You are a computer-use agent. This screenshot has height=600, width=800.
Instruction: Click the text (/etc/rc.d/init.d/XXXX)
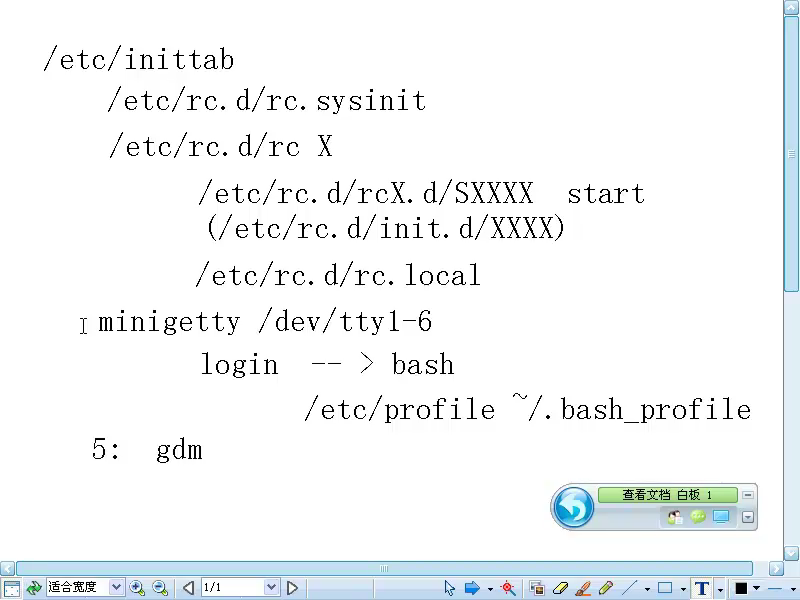[x=386, y=228]
